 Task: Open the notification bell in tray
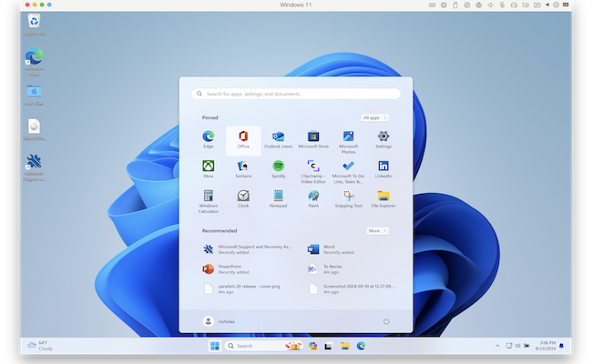(561, 346)
